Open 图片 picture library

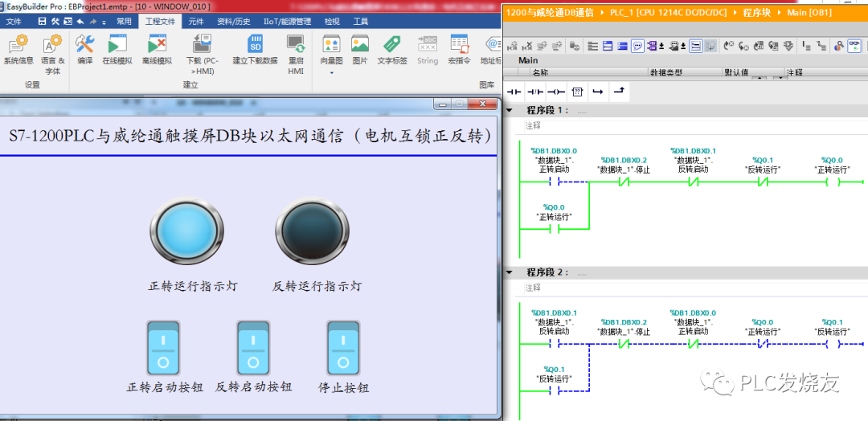[x=360, y=51]
